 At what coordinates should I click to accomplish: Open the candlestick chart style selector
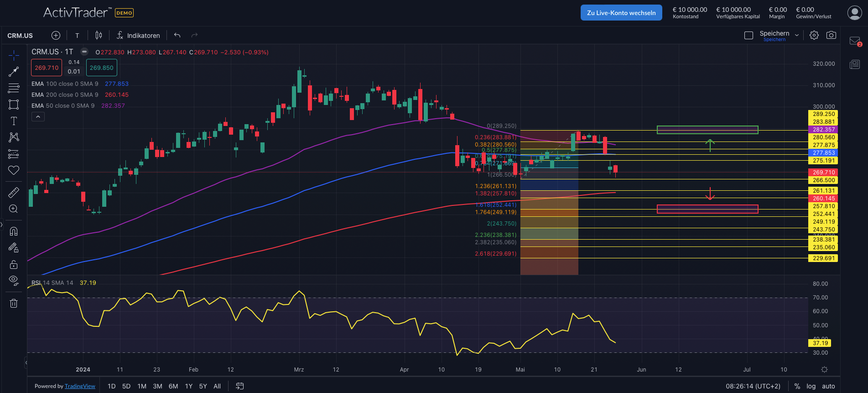[99, 36]
